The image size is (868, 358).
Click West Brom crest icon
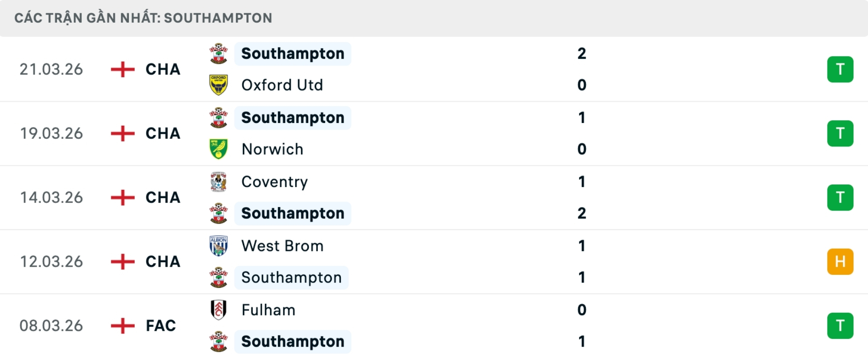(x=218, y=246)
